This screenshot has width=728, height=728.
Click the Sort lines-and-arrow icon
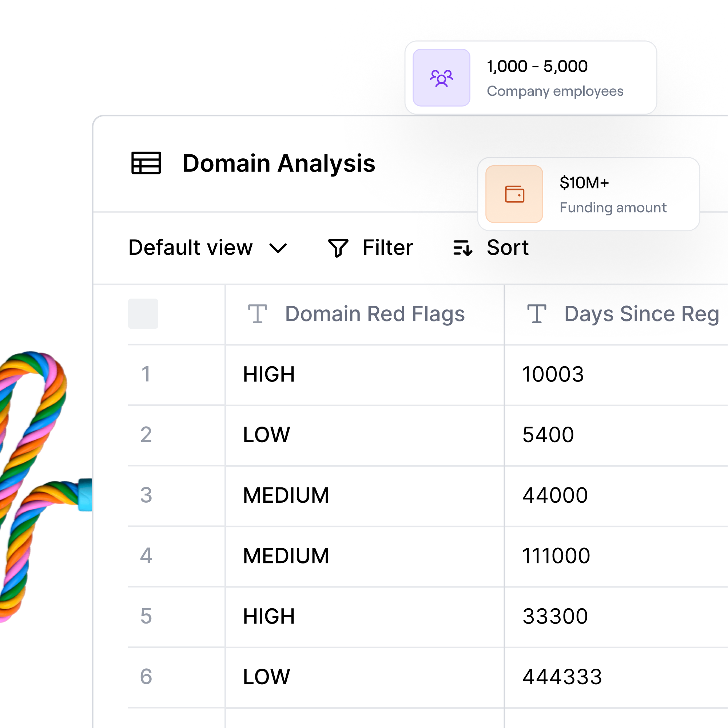point(462,248)
